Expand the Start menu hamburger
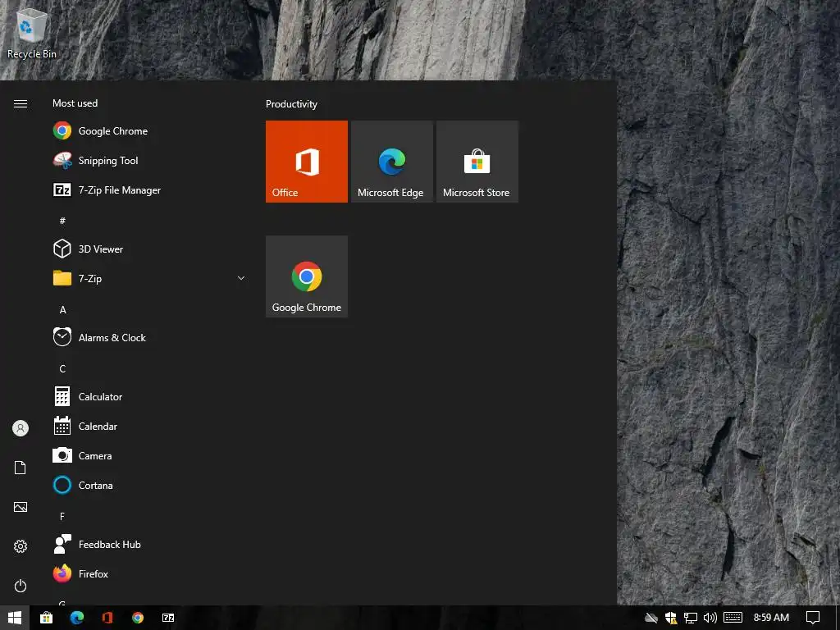Image resolution: width=840 pixels, height=630 pixels. tap(21, 103)
